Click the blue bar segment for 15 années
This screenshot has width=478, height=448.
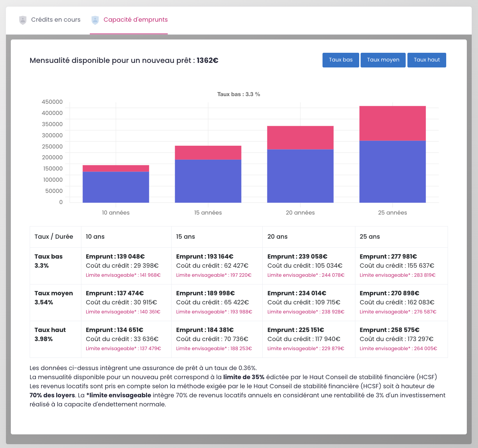208,181
